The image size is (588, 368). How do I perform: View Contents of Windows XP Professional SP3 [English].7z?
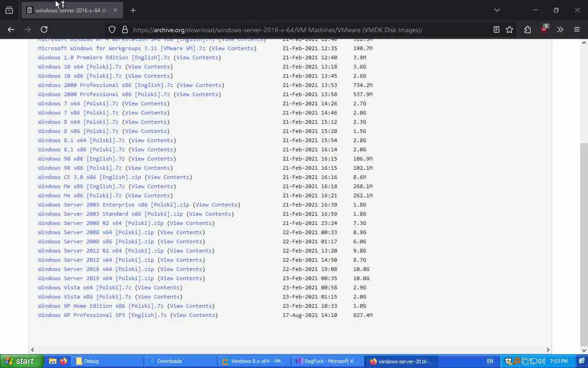coord(194,315)
